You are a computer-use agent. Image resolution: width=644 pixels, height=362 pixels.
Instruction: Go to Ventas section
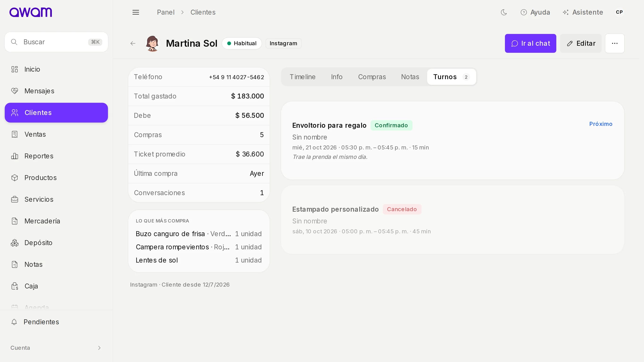pyautogui.click(x=56, y=134)
